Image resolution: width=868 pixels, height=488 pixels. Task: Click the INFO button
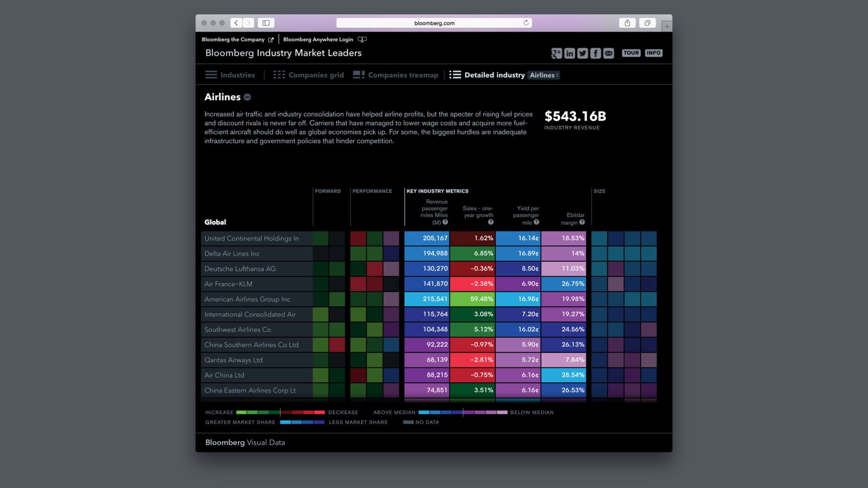[x=653, y=53]
